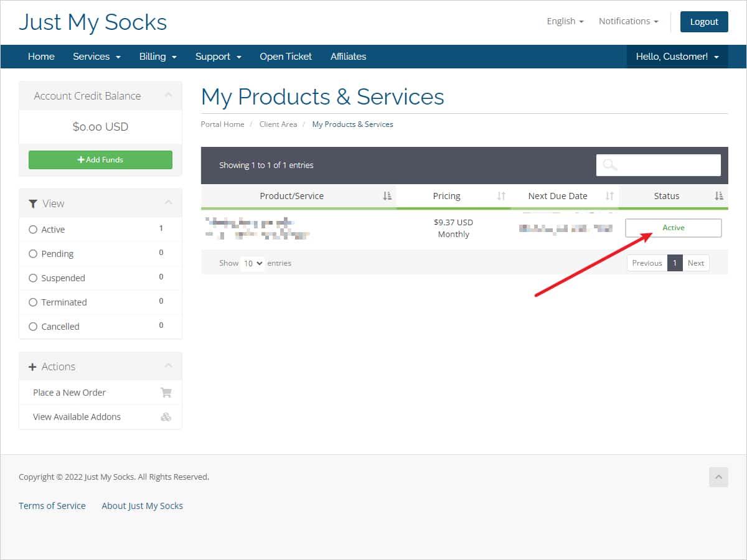Click the Just My Socks logo title
Image resolution: width=747 pixels, height=560 pixels.
[x=93, y=22]
